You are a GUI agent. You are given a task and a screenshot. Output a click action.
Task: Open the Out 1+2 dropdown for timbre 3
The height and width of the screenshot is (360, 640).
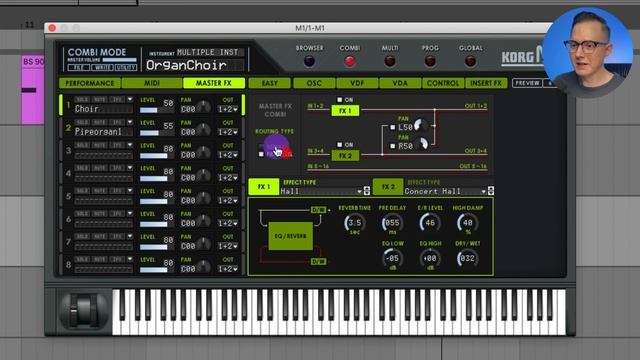pyautogui.click(x=228, y=155)
